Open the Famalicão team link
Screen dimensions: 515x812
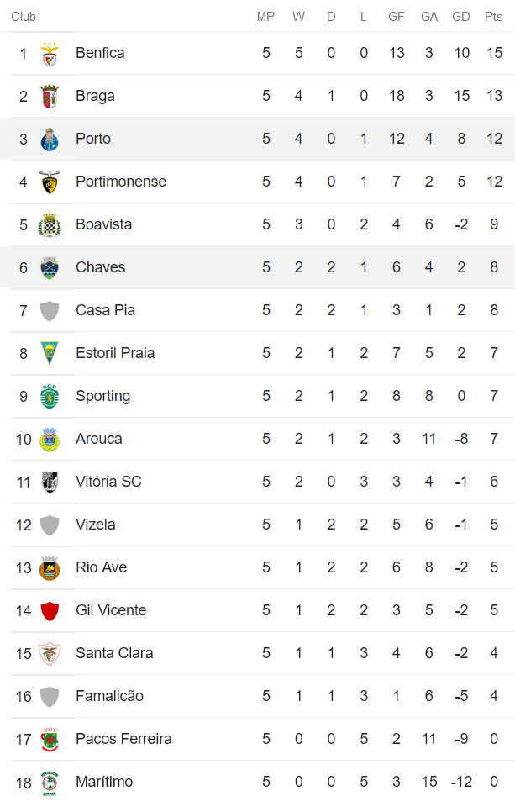point(109,696)
